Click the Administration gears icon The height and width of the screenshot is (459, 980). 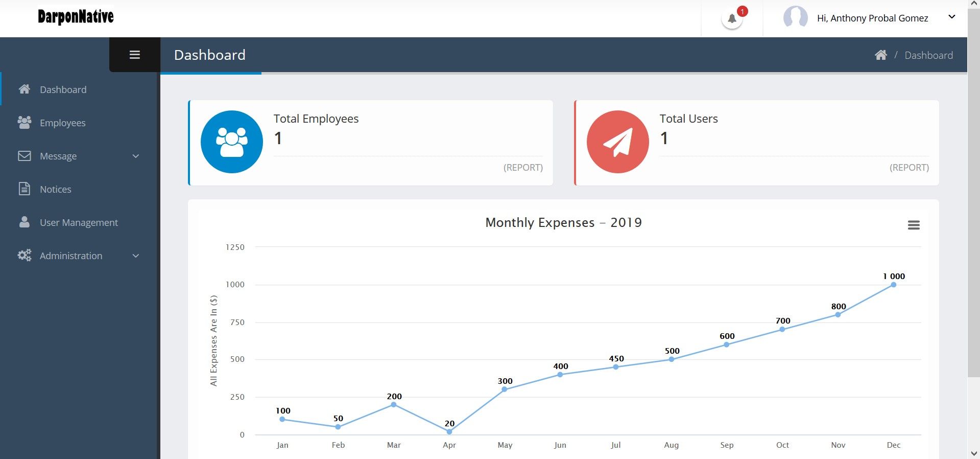click(x=25, y=256)
